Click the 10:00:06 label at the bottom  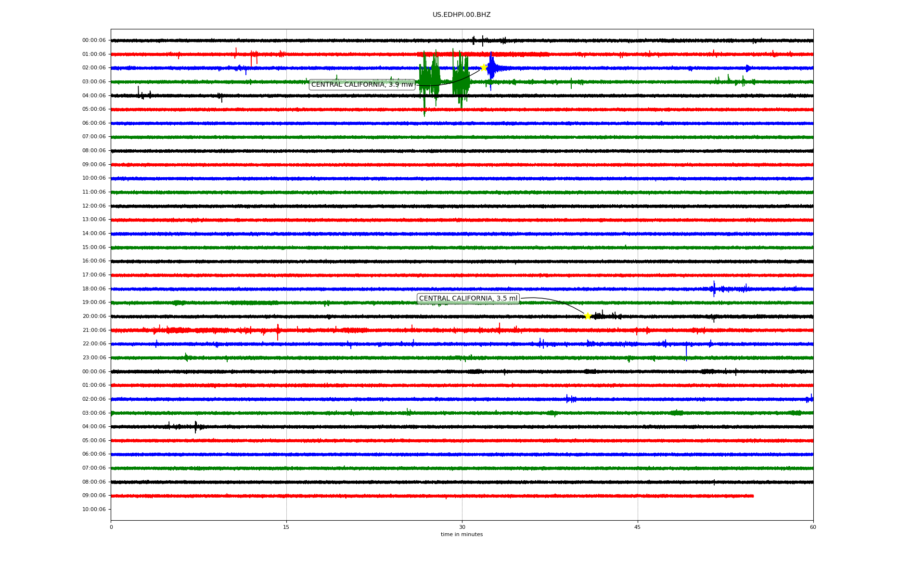pos(94,510)
